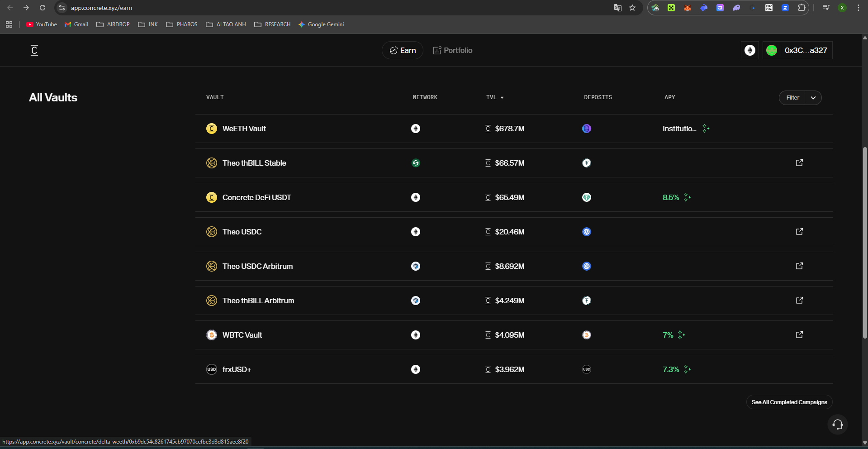868x449 pixels.
Task: Click the Filter button
Action: [x=792, y=98]
